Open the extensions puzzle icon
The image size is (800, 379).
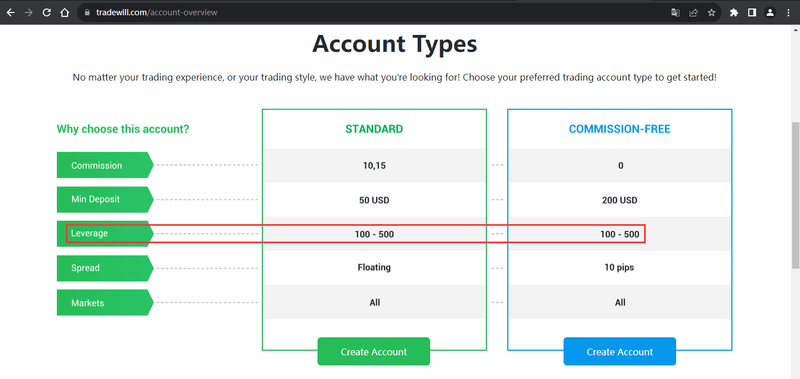click(734, 13)
